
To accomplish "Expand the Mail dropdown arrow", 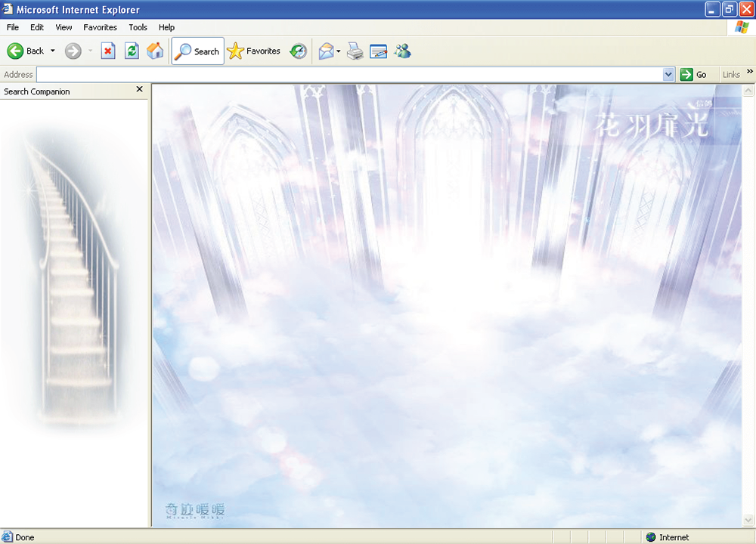I will [339, 51].
